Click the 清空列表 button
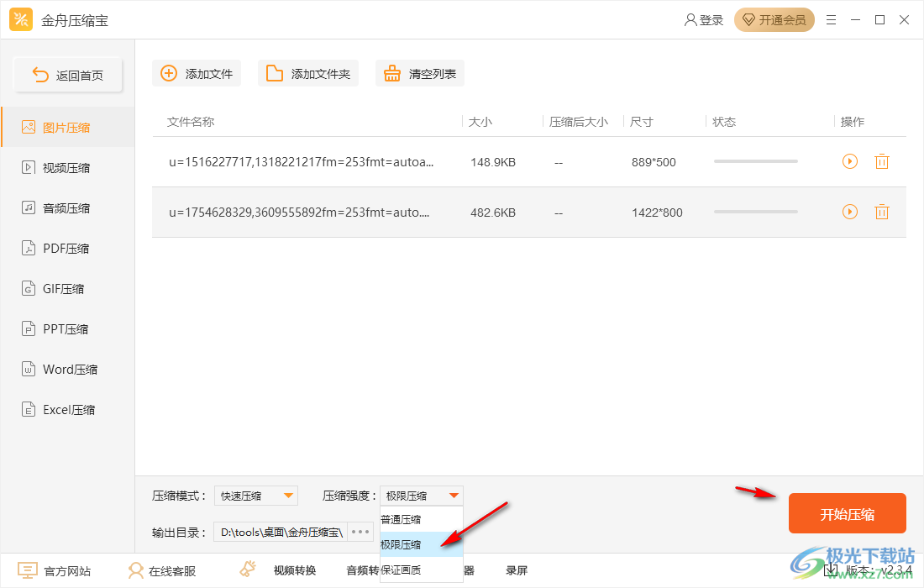The image size is (924, 588). point(419,74)
